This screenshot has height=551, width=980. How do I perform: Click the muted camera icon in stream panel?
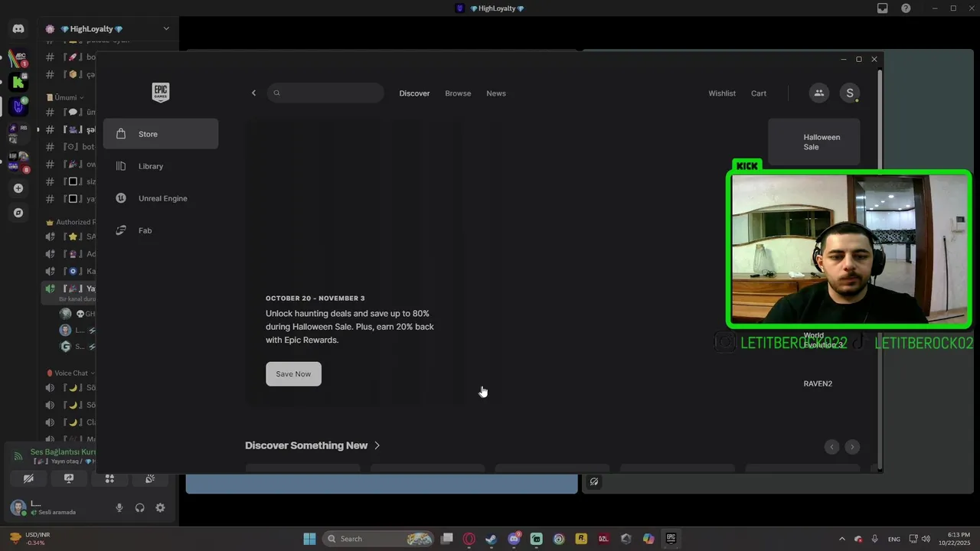click(594, 482)
